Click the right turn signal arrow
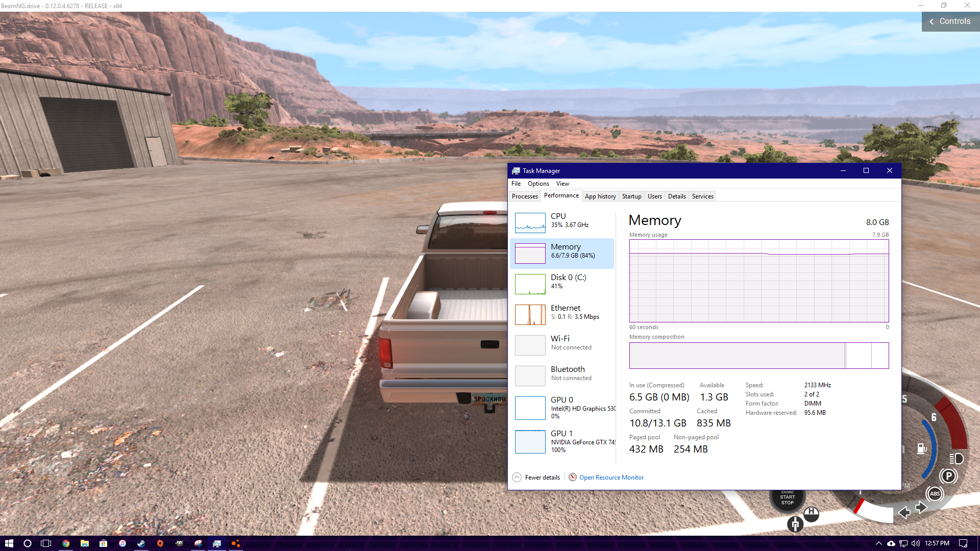This screenshot has height=551, width=980. [921, 508]
